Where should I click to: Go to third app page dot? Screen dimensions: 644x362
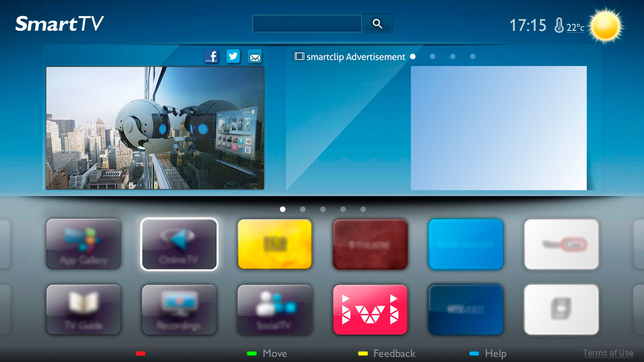(323, 209)
